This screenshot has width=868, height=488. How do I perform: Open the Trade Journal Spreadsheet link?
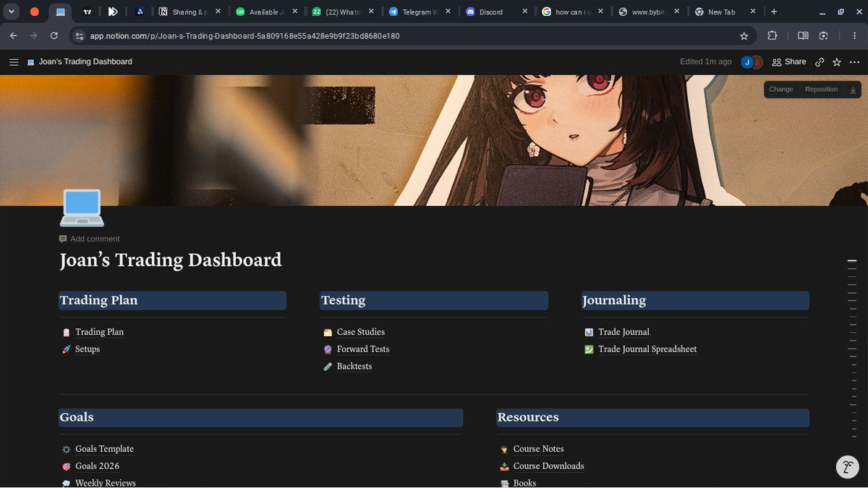click(x=647, y=349)
